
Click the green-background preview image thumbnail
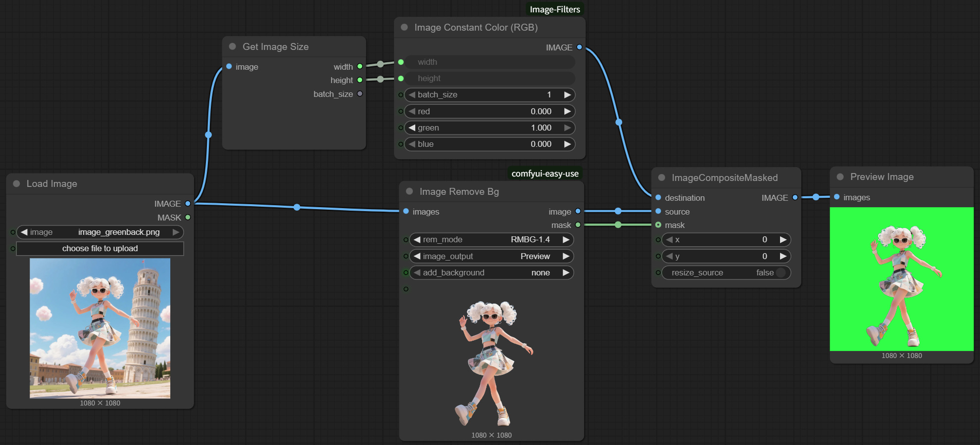point(901,279)
